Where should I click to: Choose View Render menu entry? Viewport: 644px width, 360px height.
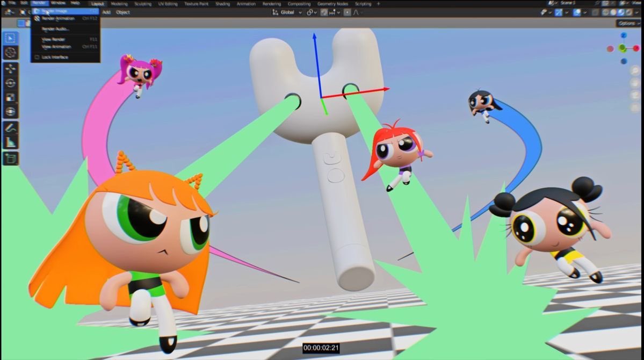click(x=66, y=39)
